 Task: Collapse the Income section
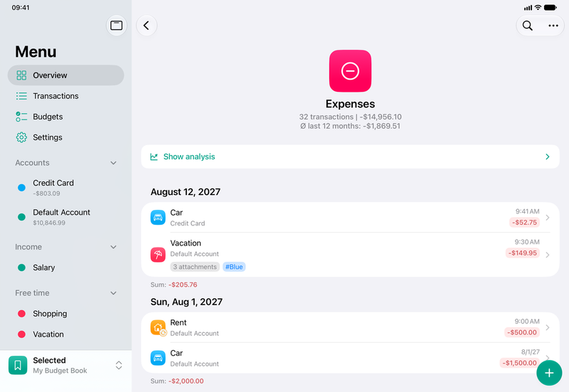113,247
